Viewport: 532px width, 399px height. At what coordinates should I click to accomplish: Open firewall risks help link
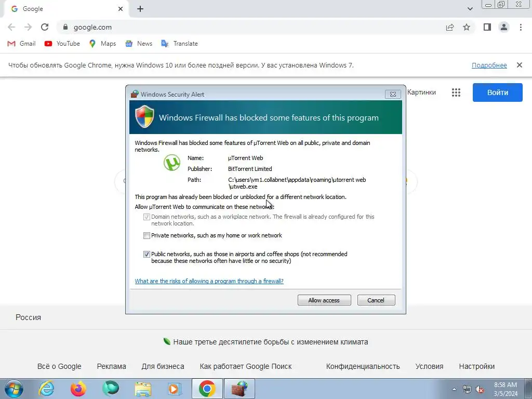coord(209,281)
